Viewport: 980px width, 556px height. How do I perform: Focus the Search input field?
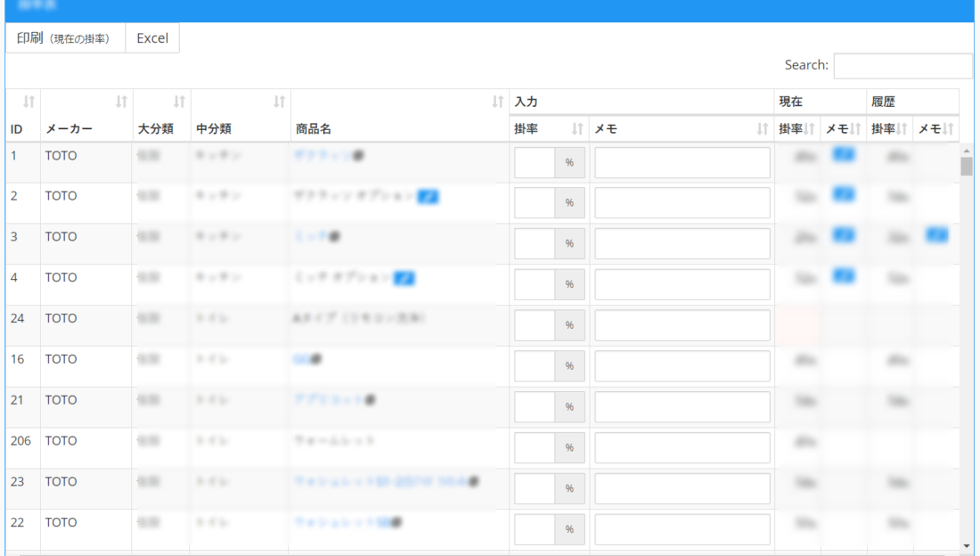coord(902,65)
